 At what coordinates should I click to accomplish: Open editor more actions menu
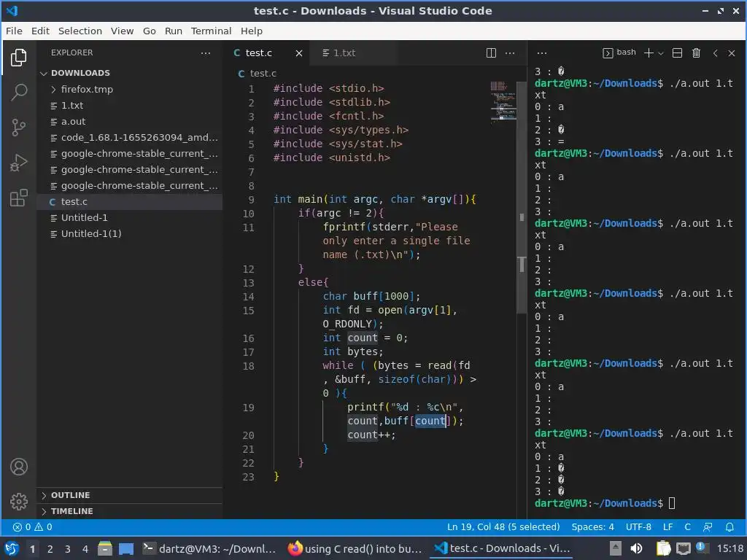[x=510, y=52]
